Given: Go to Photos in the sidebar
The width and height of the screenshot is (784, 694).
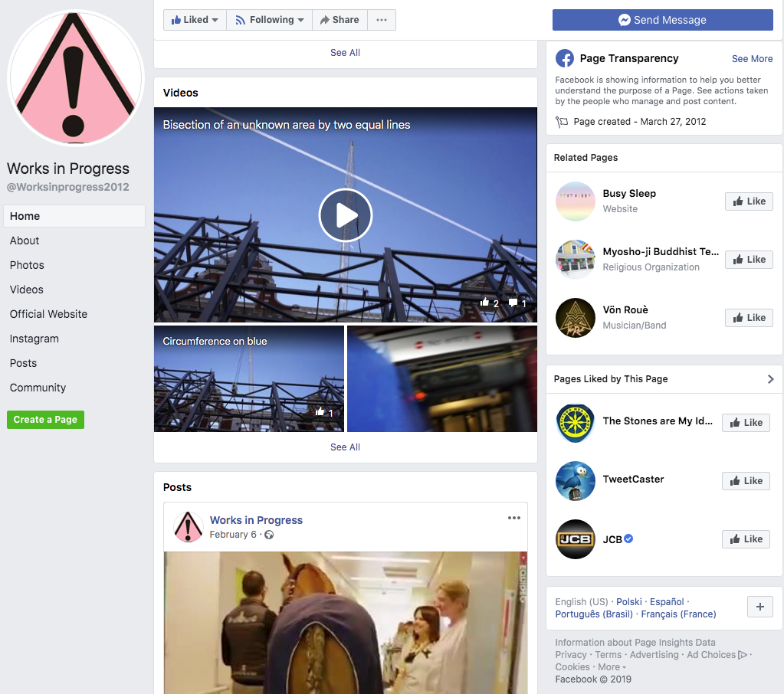Looking at the screenshot, I should [27, 265].
